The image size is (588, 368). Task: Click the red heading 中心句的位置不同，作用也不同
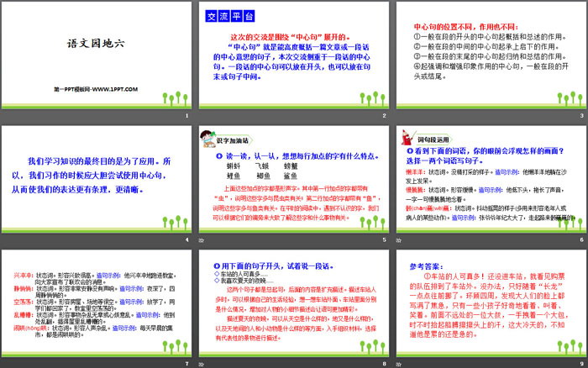(x=466, y=27)
